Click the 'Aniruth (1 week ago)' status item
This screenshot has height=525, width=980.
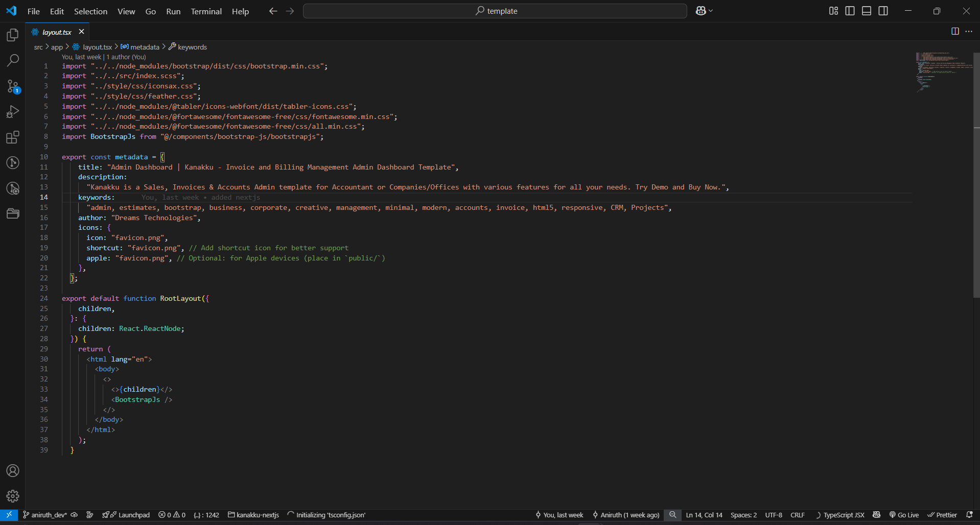[x=626, y=515]
